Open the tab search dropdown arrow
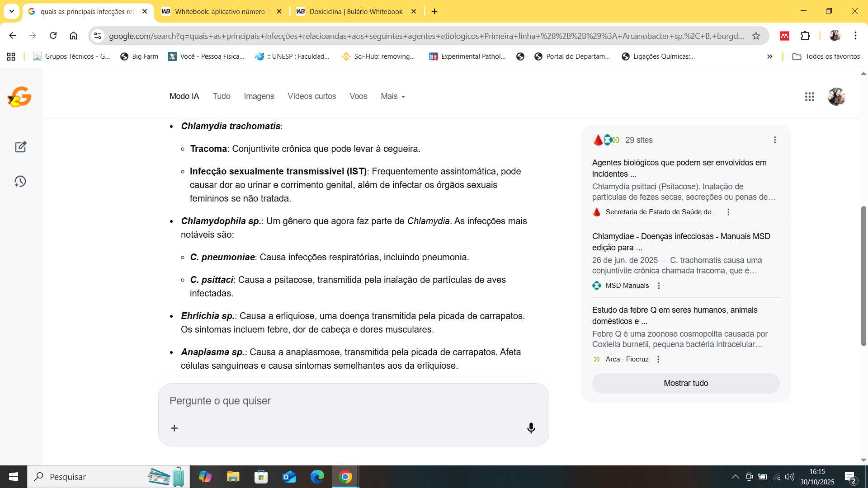Viewport: 868px width, 488px height. coord(12,11)
